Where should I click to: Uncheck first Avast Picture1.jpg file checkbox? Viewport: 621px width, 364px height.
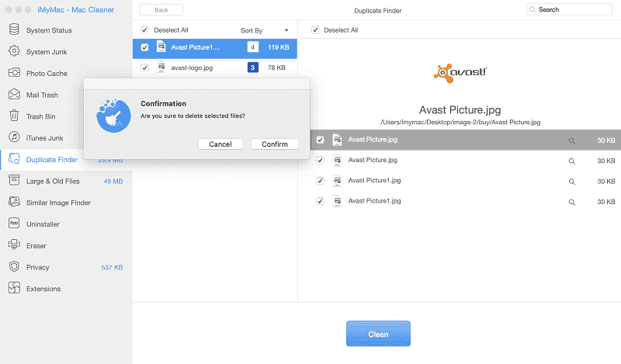coord(320,181)
